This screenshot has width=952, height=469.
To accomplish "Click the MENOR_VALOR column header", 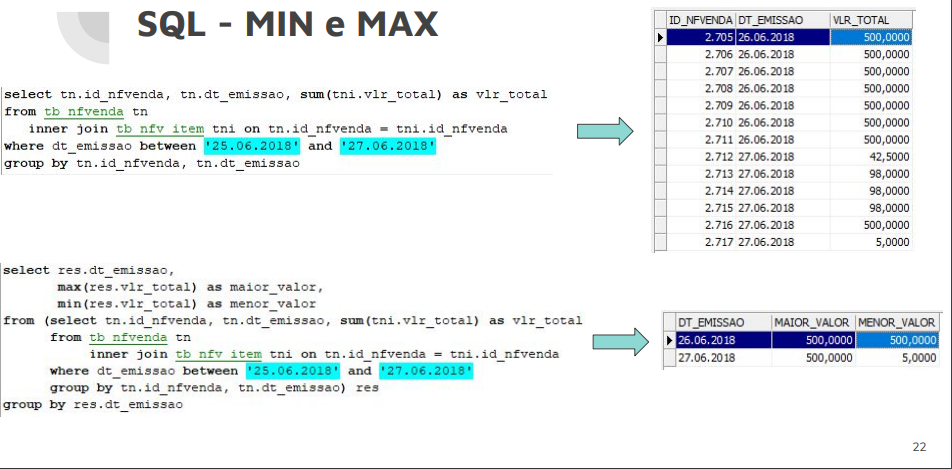I will [x=897, y=322].
